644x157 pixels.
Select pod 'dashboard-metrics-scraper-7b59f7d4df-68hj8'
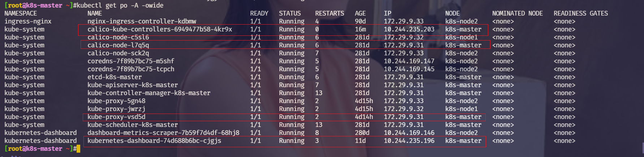click(x=163, y=133)
